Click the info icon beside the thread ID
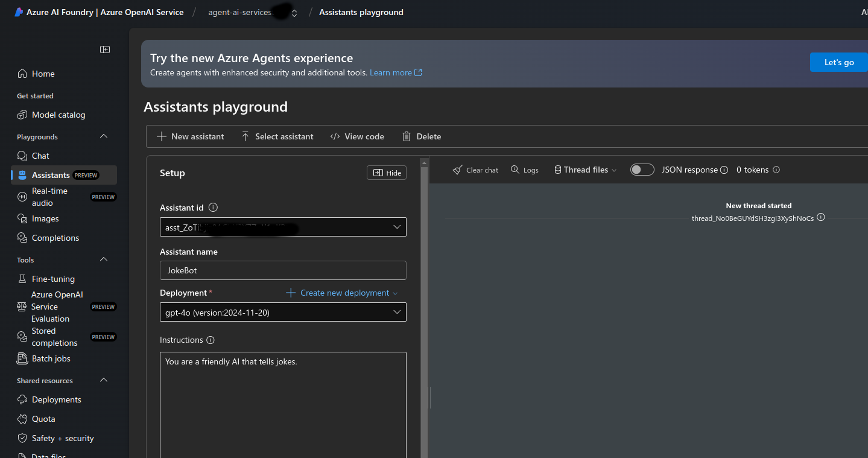Image resolution: width=868 pixels, height=458 pixels. point(821,217)
